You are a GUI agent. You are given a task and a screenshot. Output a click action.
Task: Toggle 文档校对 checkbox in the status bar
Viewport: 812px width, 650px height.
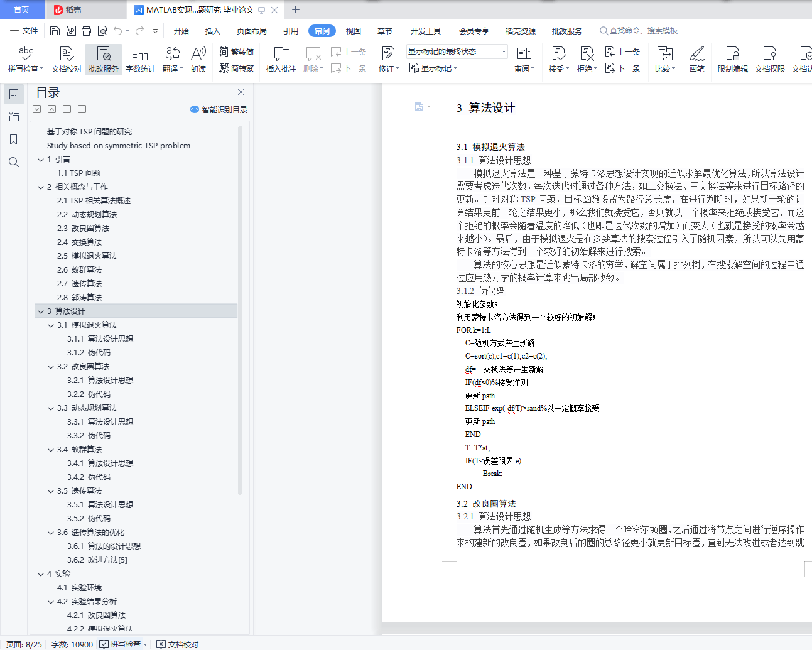pyautogui.click(x=161, y=644)
